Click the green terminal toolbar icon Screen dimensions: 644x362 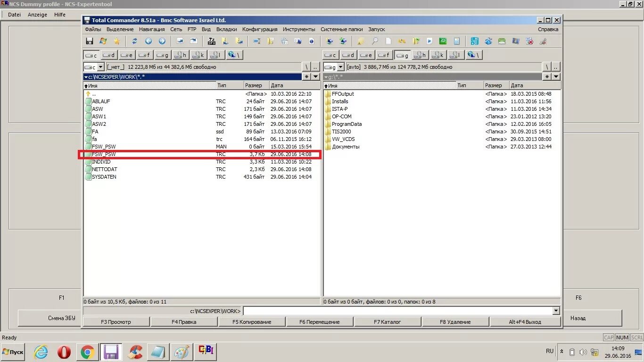pos(443,41)
